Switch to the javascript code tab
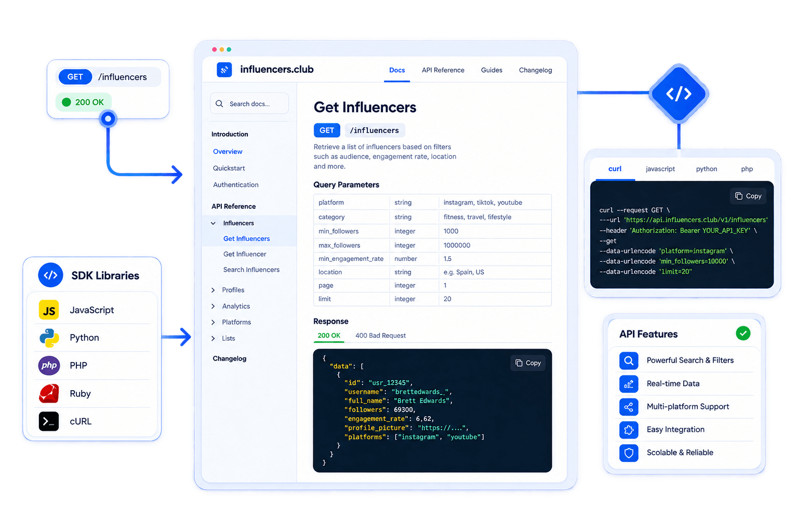Image resolution: width=798 pixels, height=532 pixels. [660, 169]
